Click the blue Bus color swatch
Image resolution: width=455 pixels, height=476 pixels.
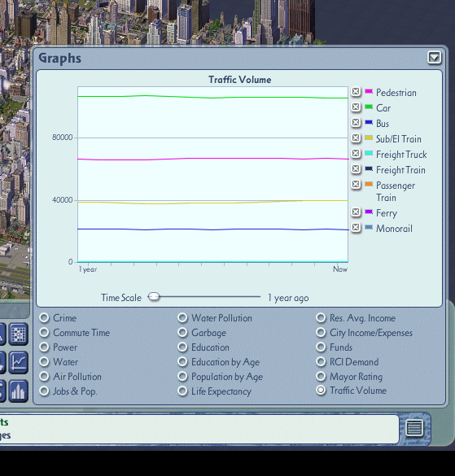369,122
